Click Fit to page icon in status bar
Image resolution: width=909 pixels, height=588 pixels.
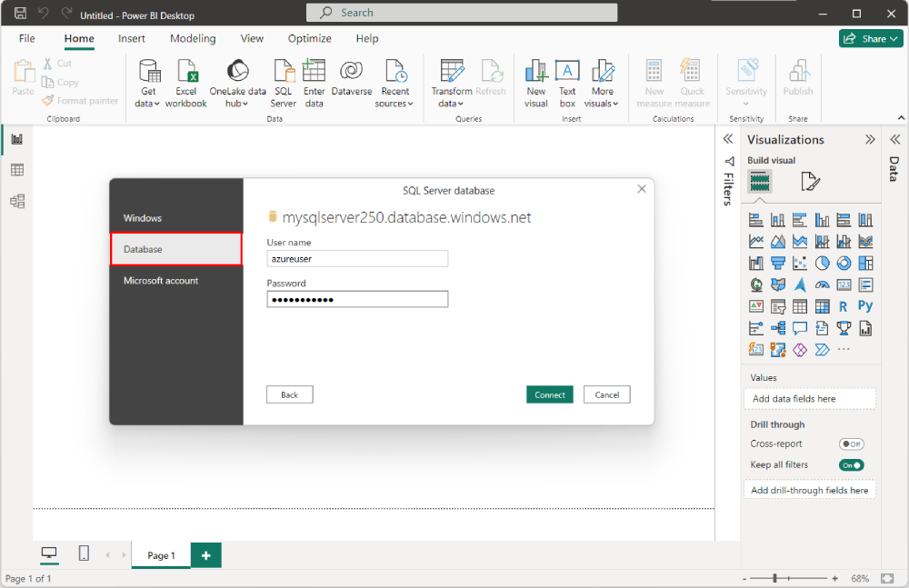(x=887, y=578)
